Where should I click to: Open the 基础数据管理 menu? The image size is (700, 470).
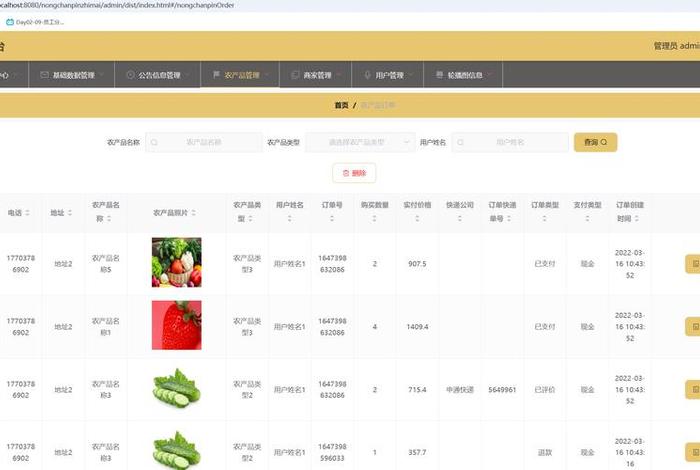coord(71,75)
